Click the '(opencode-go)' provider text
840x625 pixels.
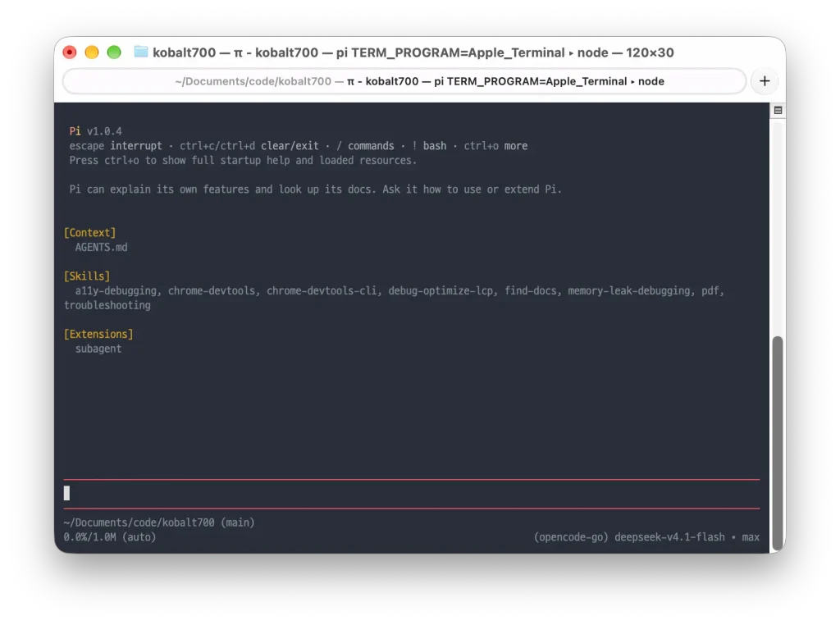[571, 536]
